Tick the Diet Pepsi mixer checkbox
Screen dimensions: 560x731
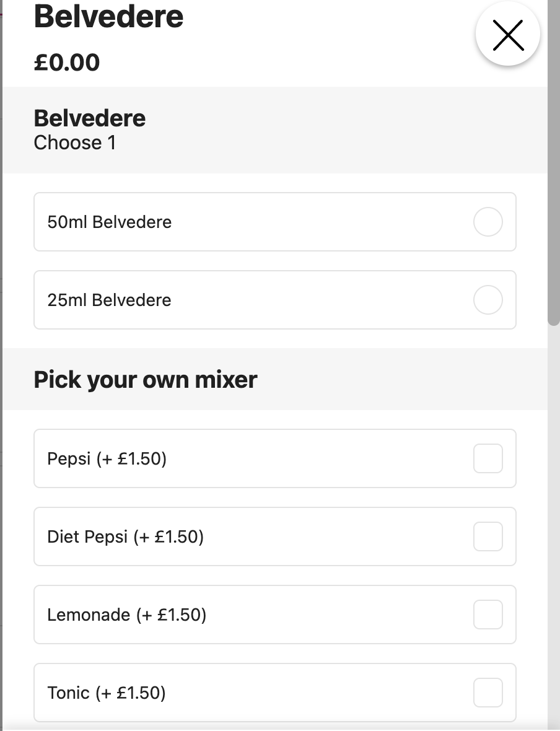click(x=488, y=536)
